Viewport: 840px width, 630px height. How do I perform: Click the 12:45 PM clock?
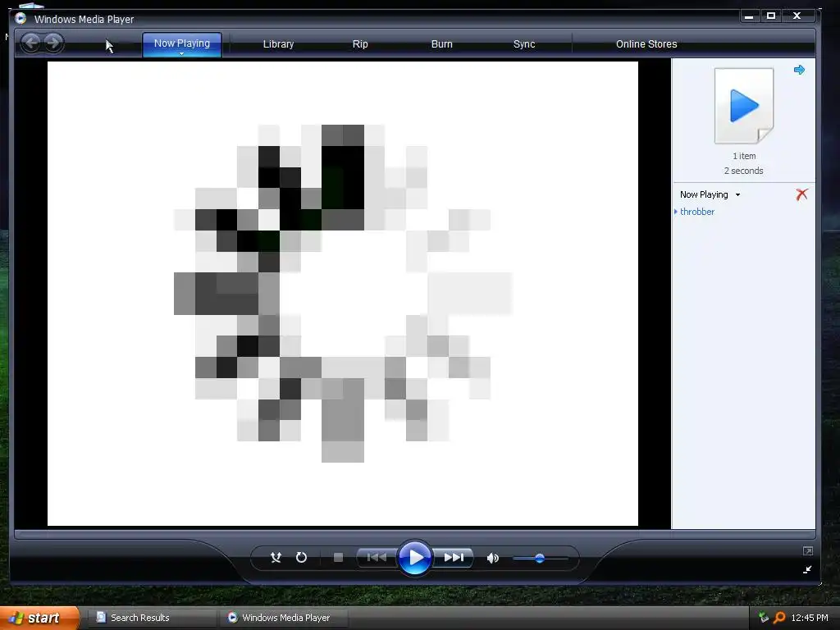(x=810, y=618)
